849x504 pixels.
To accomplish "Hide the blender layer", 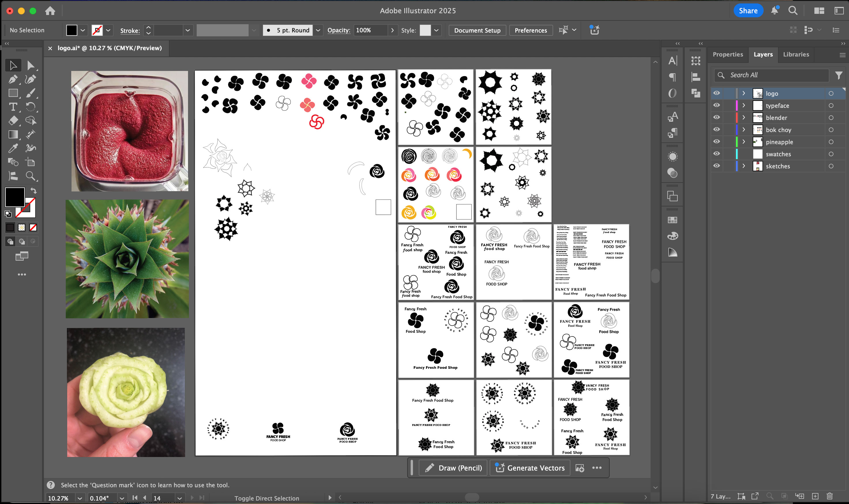I will pos(717,118).
